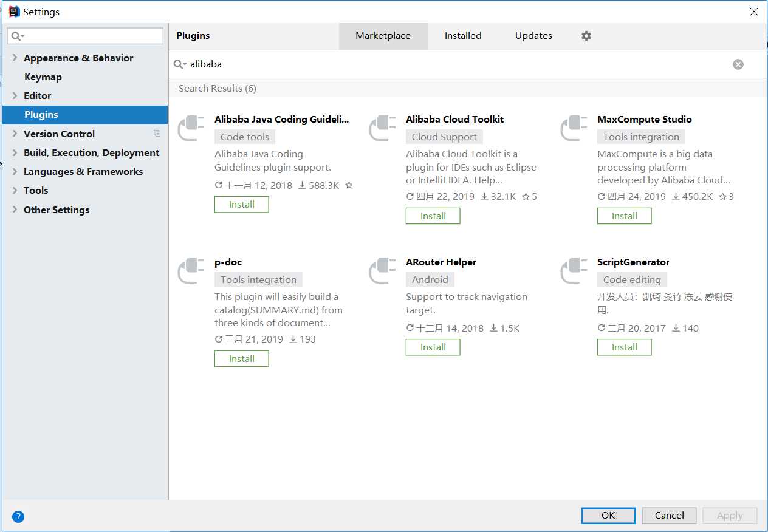Expand Appearance & Behavior settings
Image resolution: width=768 pixels, height=532 pixels.
(x=15, y=58)
